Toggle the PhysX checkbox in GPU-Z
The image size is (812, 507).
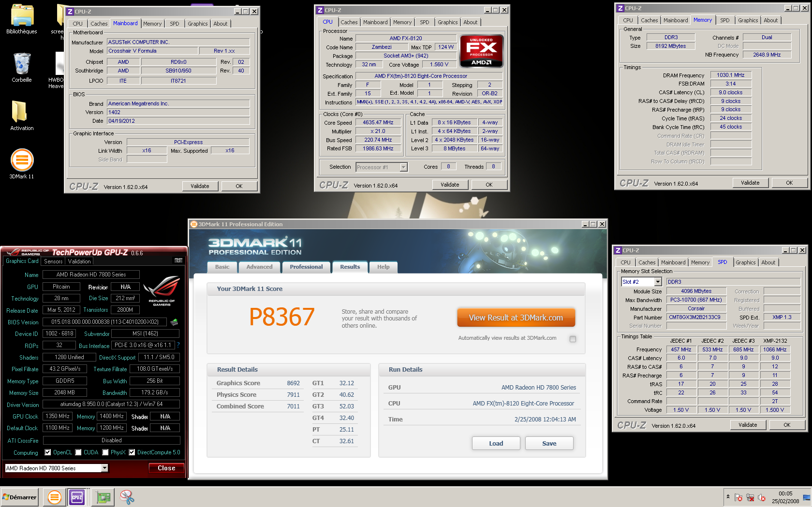coord(105,452)
